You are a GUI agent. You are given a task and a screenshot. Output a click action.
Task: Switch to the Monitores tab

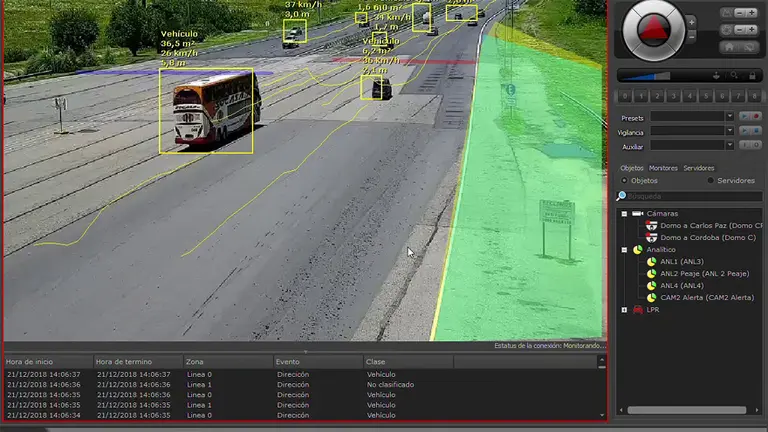663,168
